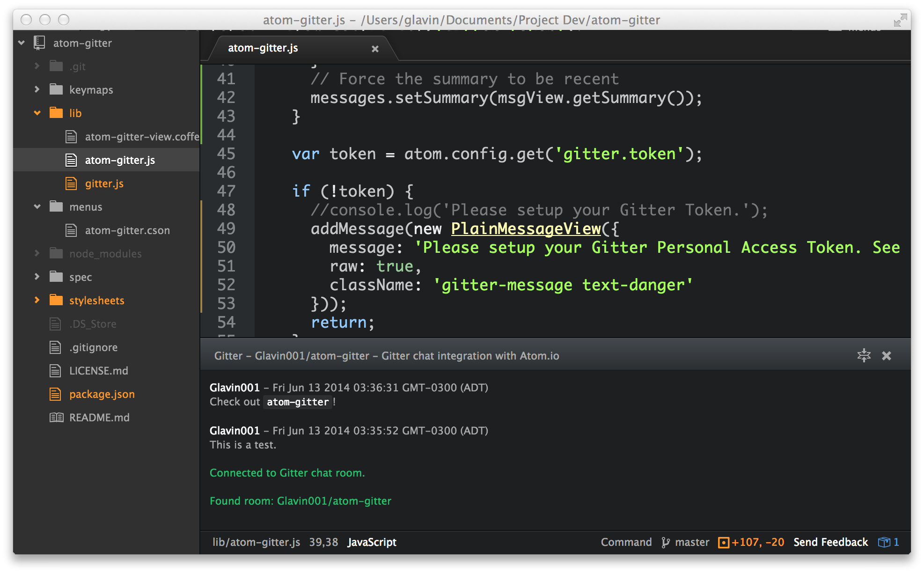Open gitter.js from the tree view

104,184
